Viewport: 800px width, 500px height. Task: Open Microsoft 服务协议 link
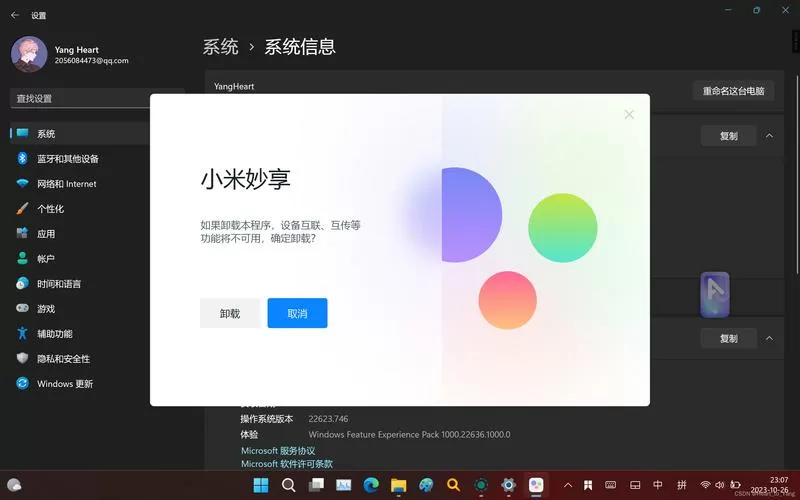point(278,451)
